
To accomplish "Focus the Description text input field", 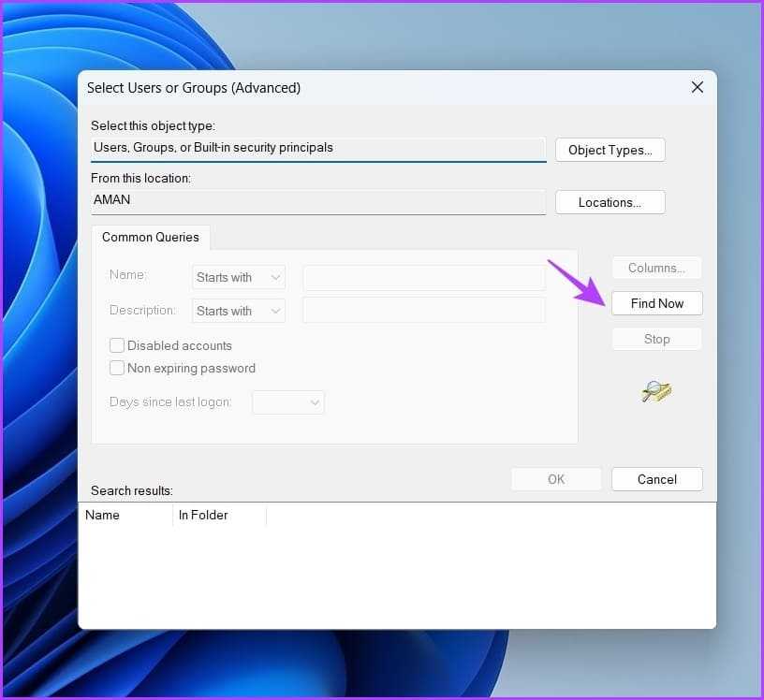I will pyautogui.click(x=423, y=311).
